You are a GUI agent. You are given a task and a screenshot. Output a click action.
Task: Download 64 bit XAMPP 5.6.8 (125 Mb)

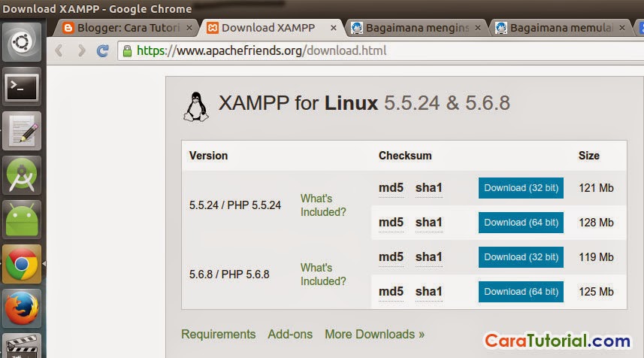(521, 291)
